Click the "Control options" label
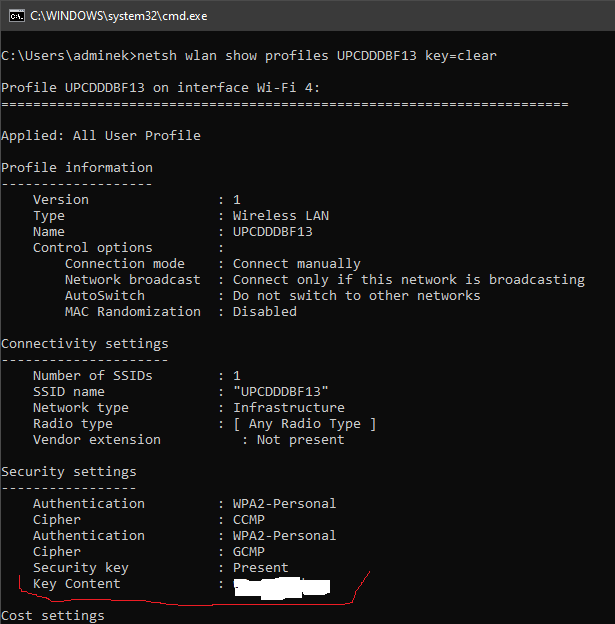Screen dimensions: 615x624 [x=92, y=247]
